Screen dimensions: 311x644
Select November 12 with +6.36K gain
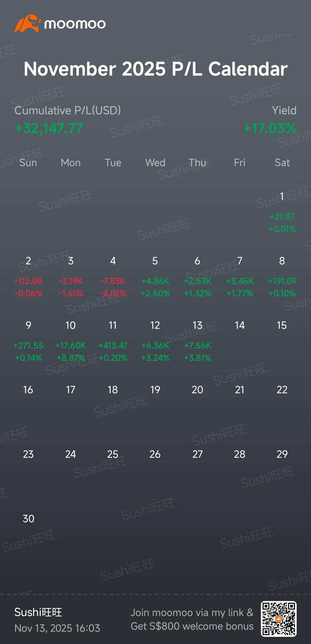tap(155, 341)
